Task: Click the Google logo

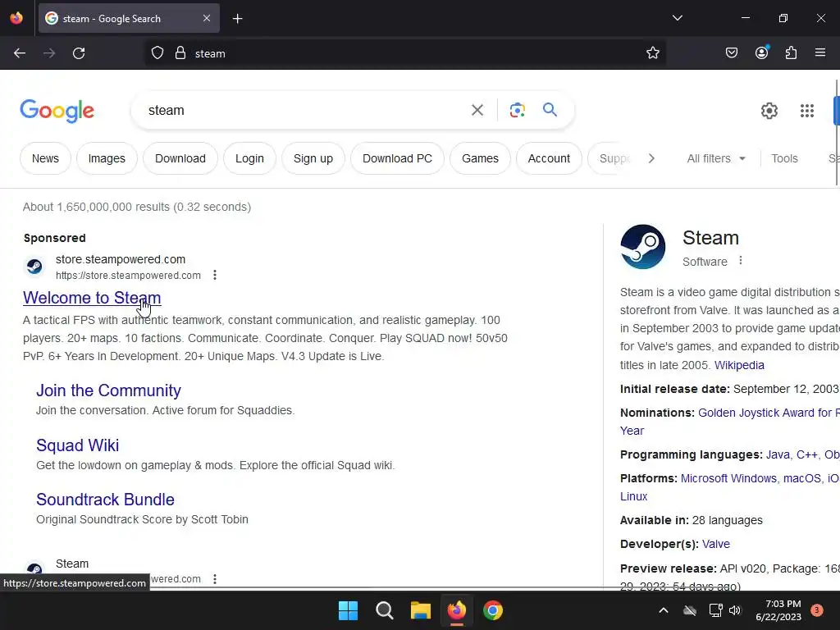Action: 57,111
